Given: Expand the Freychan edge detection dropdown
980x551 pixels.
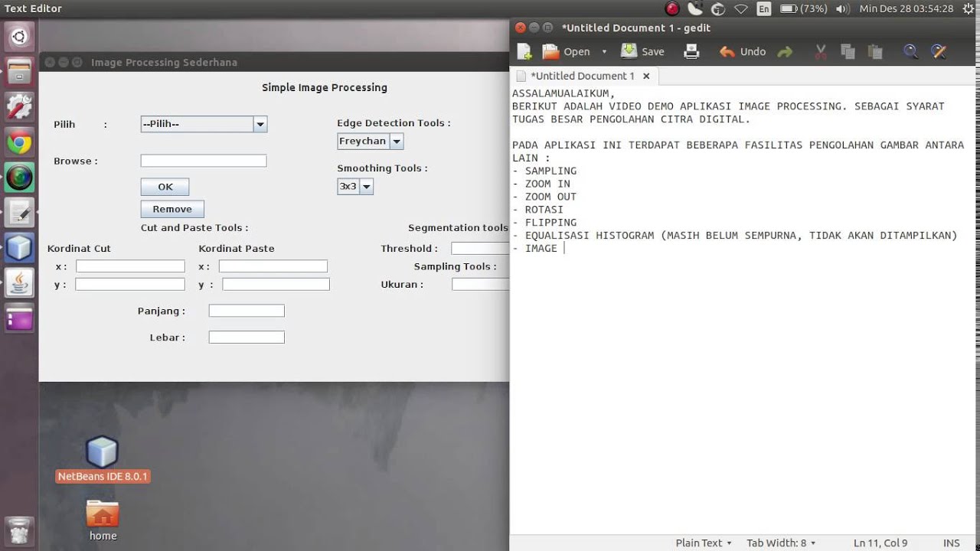Looking at the screenshot, I should coord(396,141).
